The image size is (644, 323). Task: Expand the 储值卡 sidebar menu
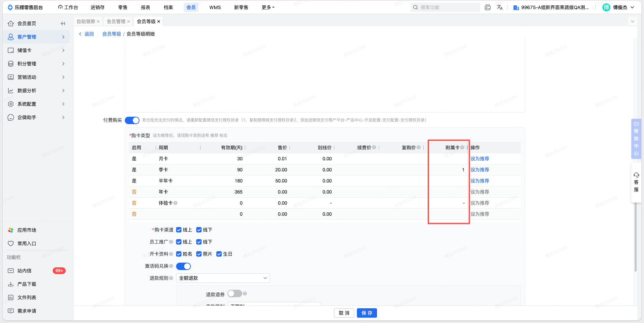(37, 50)
